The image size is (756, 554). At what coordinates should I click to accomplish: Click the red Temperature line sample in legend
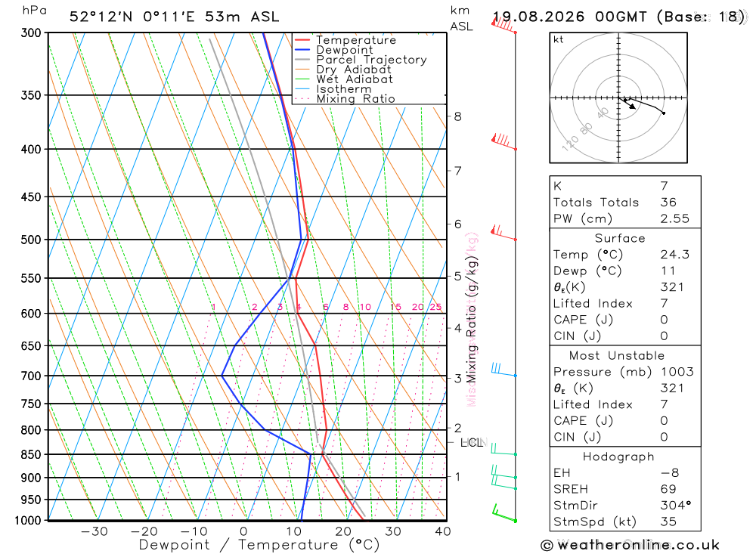(302, 40)
